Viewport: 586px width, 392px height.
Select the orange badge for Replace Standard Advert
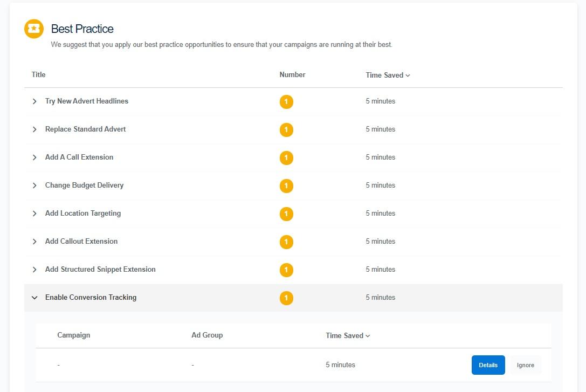[286, 130]
